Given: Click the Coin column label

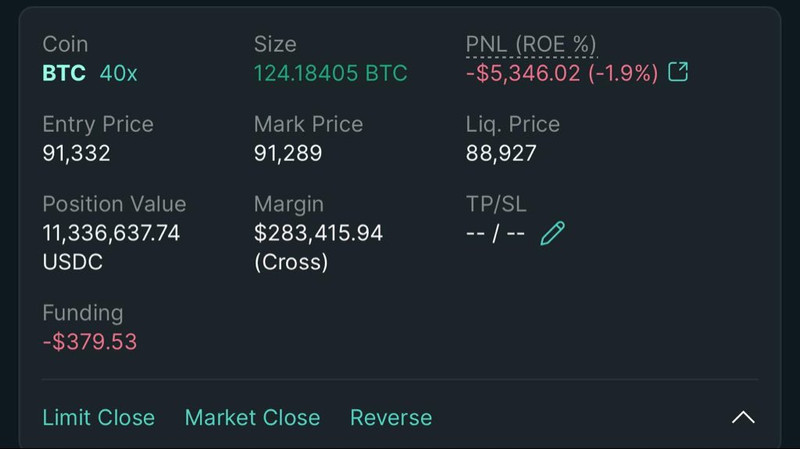Looking at the screenshot, I should [65, 44].
